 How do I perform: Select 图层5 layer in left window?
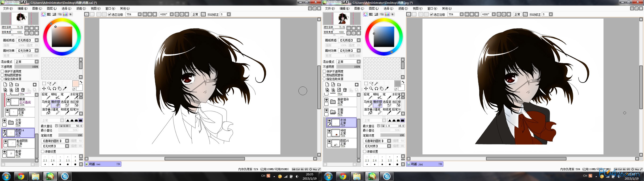[20, 112]
